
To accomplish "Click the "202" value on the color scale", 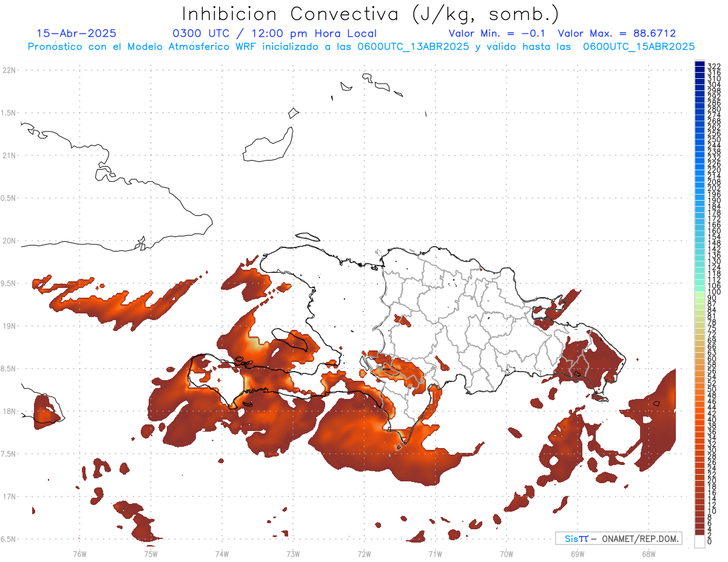I will click(x=714, y=188).
